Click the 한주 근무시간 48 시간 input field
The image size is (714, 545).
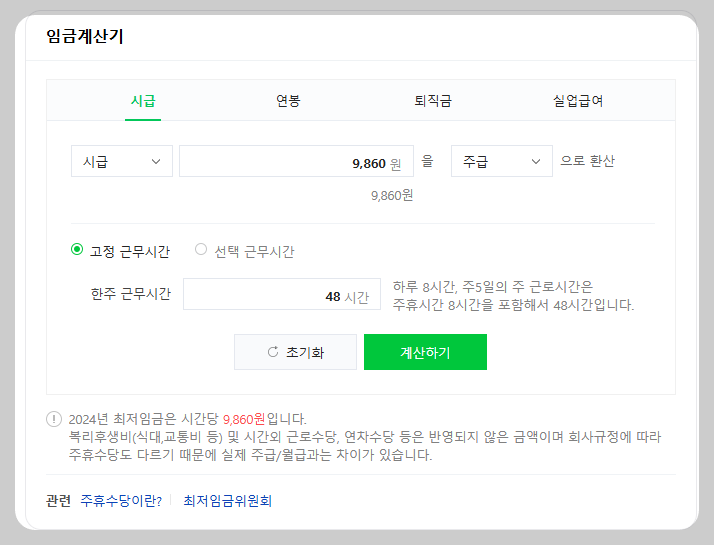pos(282,294)
